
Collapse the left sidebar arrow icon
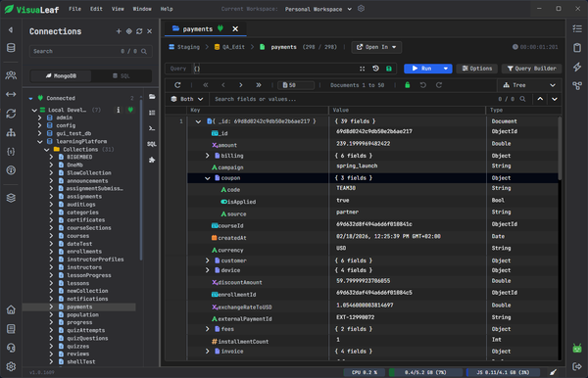(11, 29)
